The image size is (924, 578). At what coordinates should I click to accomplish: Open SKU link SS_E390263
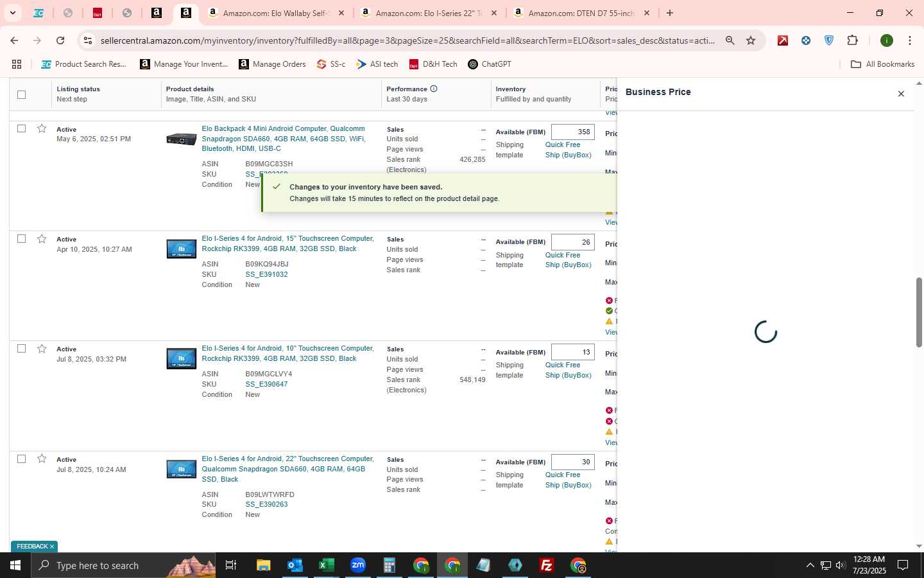click(x=266, y=504)
